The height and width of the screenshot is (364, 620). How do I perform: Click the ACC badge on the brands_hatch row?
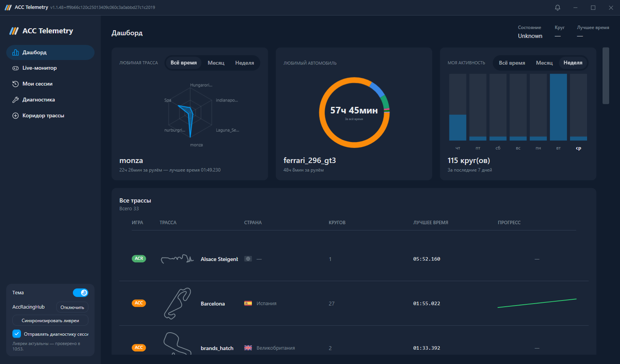[x=139, y=348]
